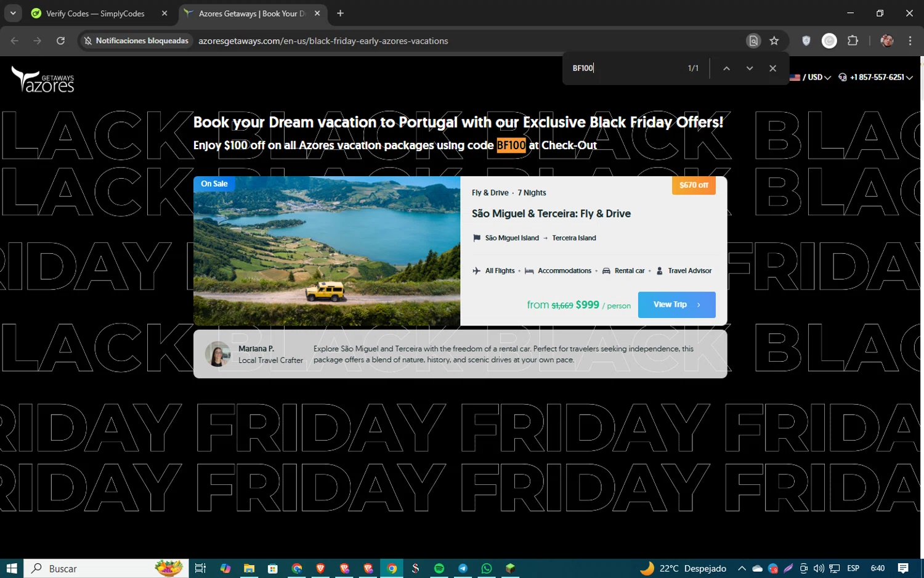The width and height of the screenshot is (924, 578).
Task: Open the 22°C Despejado weather widget
Action: (x=683, y=568)
